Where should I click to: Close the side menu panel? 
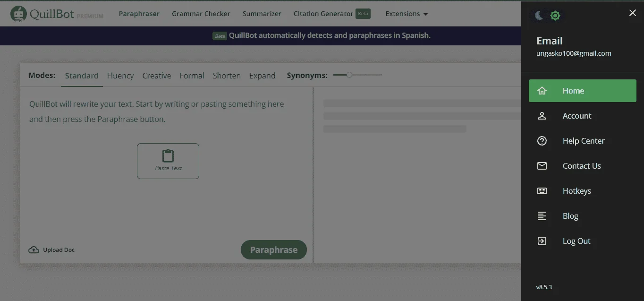click(x=633, y=13)
